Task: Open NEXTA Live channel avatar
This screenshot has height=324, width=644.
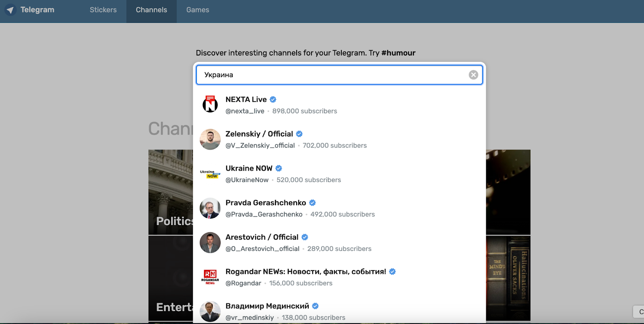Action: [x=210, y=105]
